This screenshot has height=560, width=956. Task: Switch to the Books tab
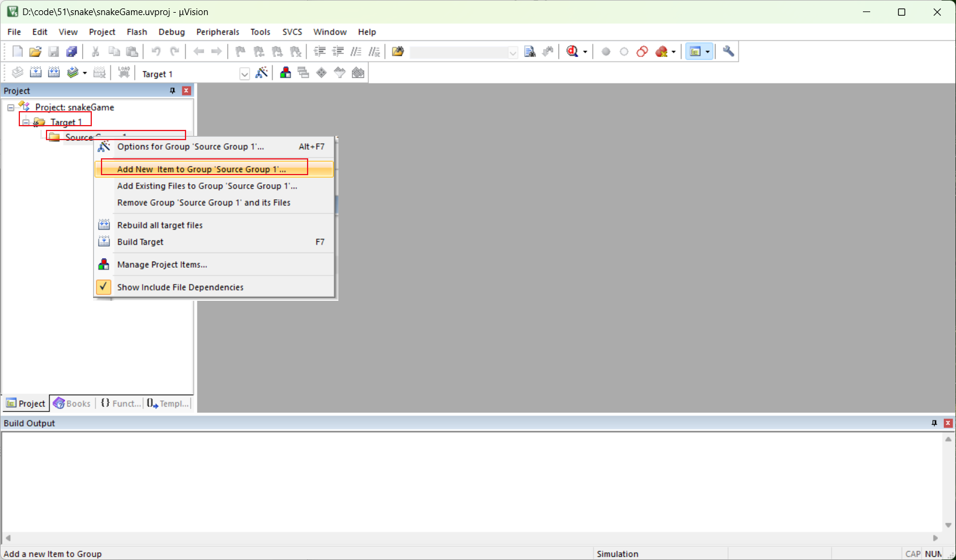(72, 404)
